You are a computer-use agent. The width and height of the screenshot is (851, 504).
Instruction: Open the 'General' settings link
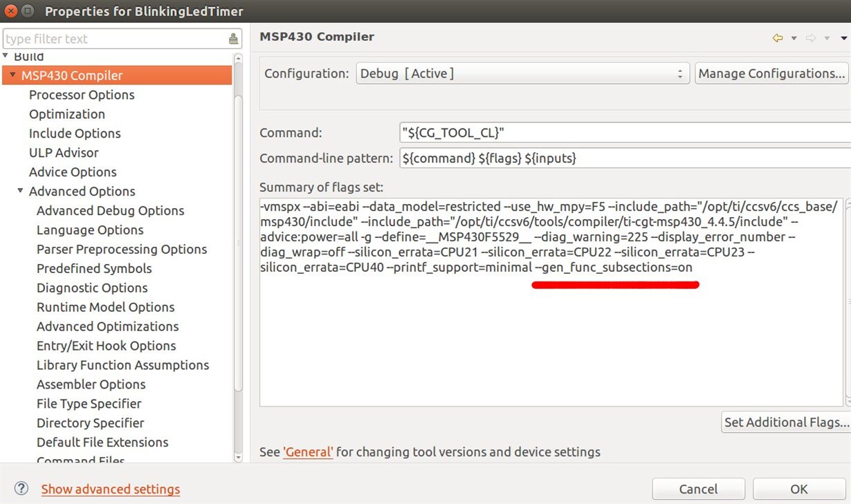(308, 452)
